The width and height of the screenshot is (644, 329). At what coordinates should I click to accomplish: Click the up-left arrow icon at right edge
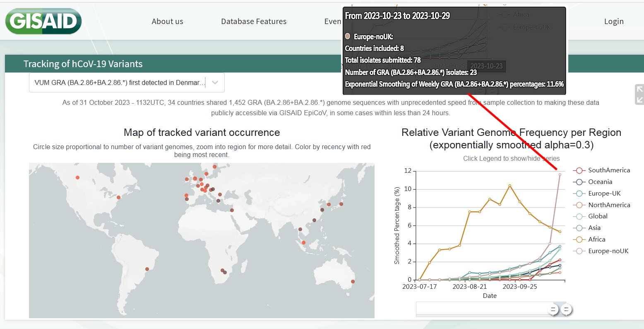pyautogui.click(x=639, y=89)
